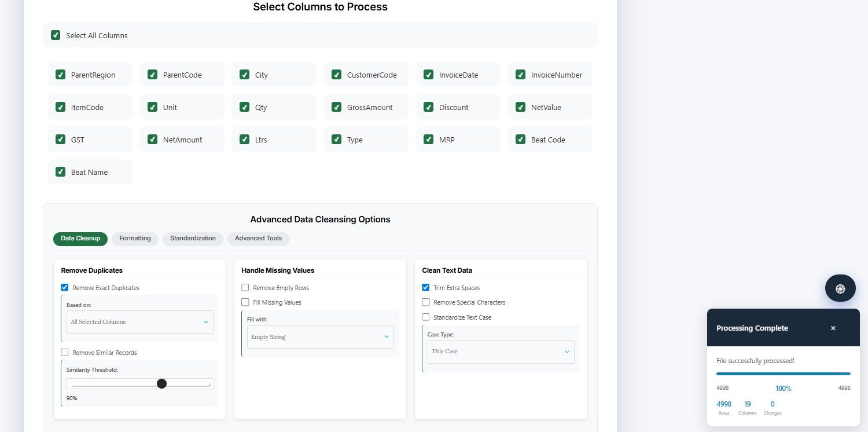The width and height of the screenshot is (868, 432).
Task: Click the floating round assistant icon
Action: (840, 288)
